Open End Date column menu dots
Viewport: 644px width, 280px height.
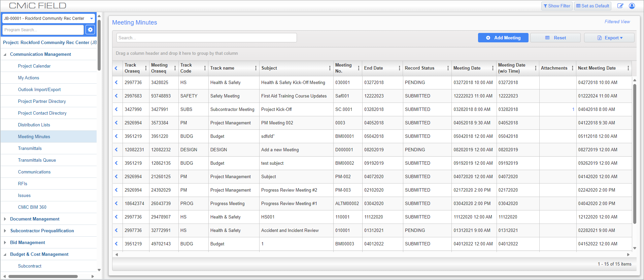click(400, 68)
